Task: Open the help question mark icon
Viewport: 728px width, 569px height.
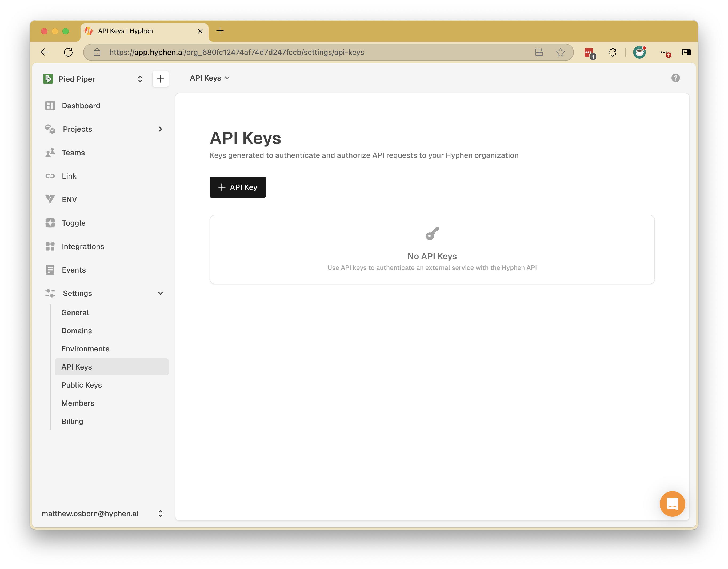Action: [x=675, y=78]
